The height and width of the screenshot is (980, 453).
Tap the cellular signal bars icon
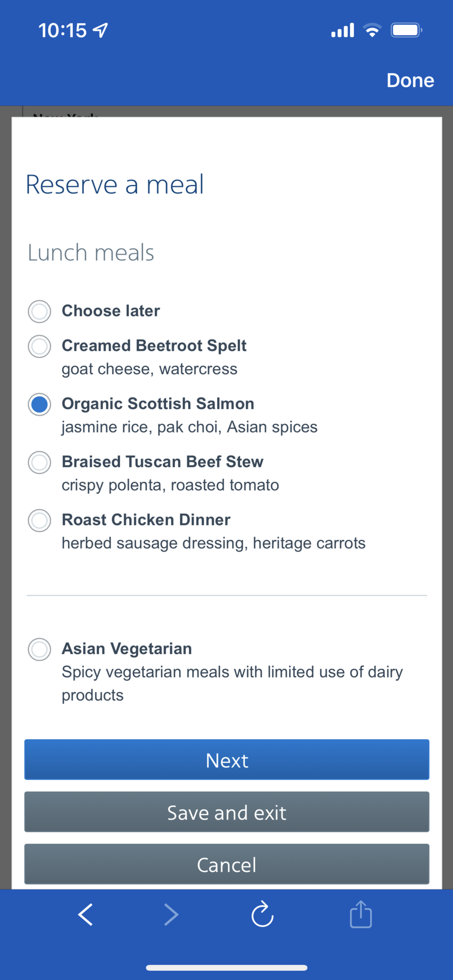pyautogui.click(x=343, y=30)
